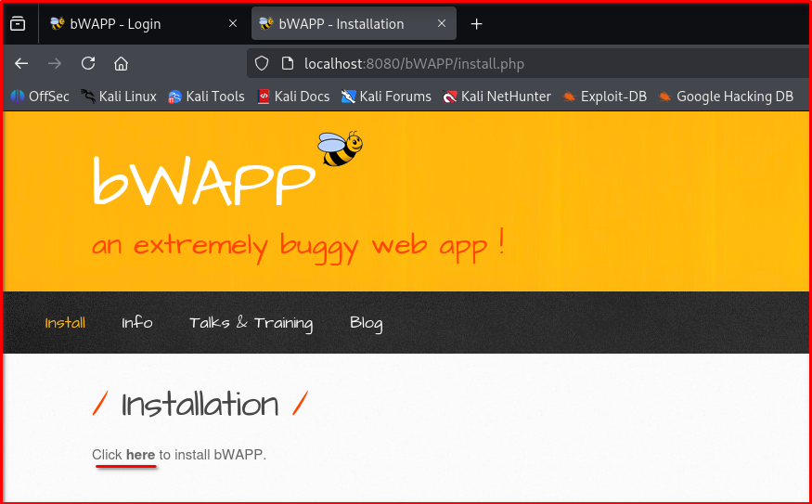Click the bee mascot image in the header
This screenshot has height=504, width=812.
[341, 149]
